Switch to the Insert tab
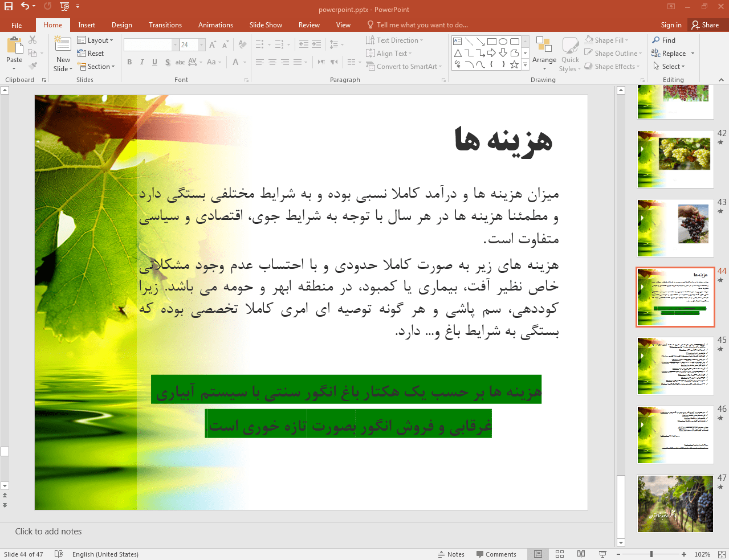Image resolution: width=729 pixels, height=560 pixels. click(87, 25)
